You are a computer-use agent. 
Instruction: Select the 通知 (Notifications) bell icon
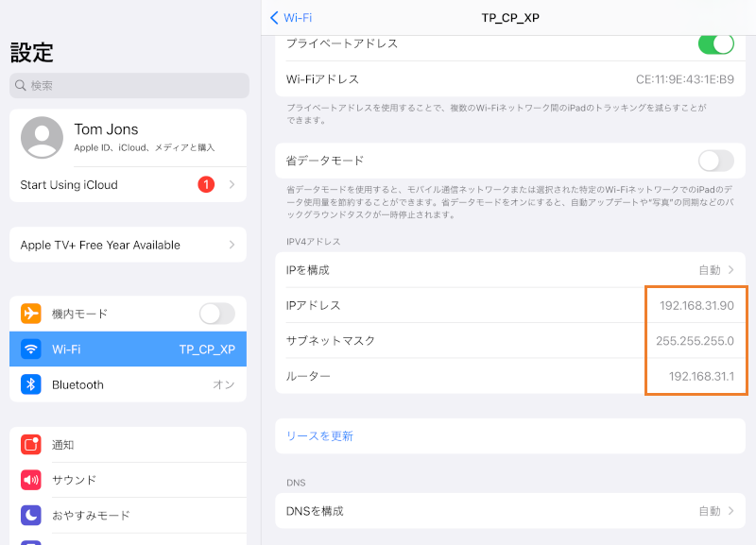[28, 445]
